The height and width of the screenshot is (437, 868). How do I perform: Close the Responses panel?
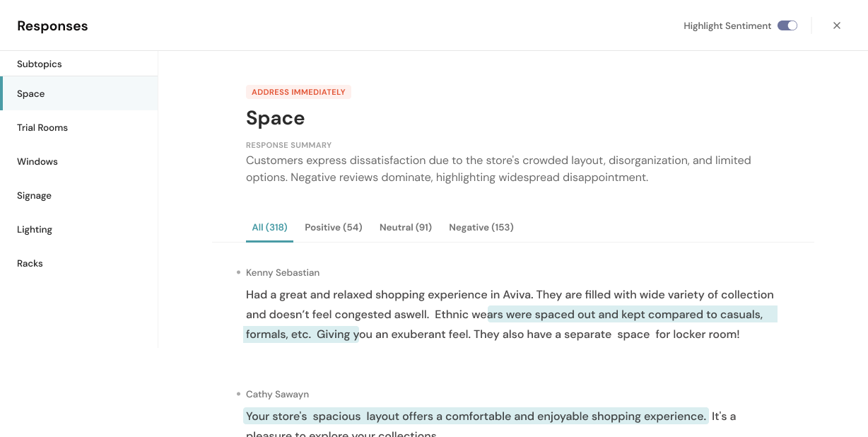point(837,25)
